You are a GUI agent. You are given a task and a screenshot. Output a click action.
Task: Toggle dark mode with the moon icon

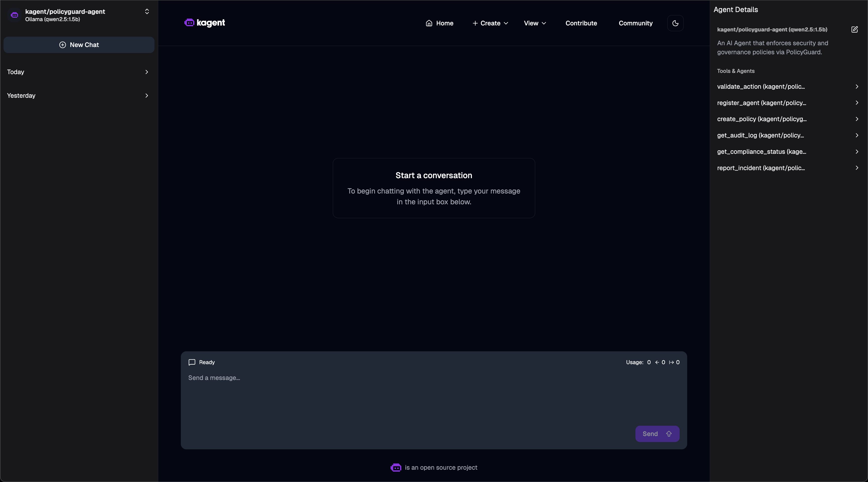point(675,23)
